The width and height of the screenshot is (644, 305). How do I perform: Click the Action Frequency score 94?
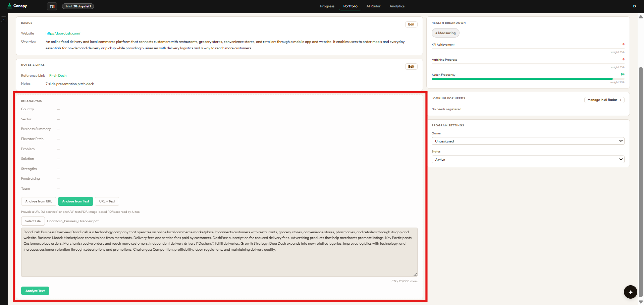[x=623, y=74]
